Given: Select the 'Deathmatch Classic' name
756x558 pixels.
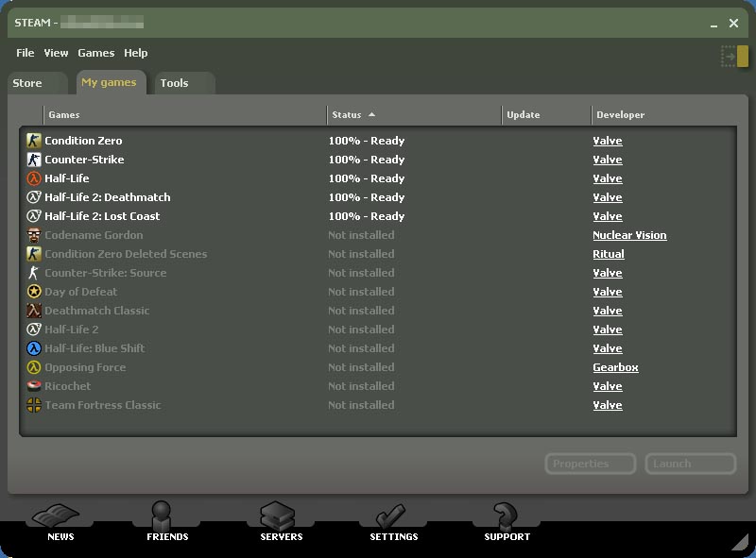Looking at the screenshot, I should 97,311.
